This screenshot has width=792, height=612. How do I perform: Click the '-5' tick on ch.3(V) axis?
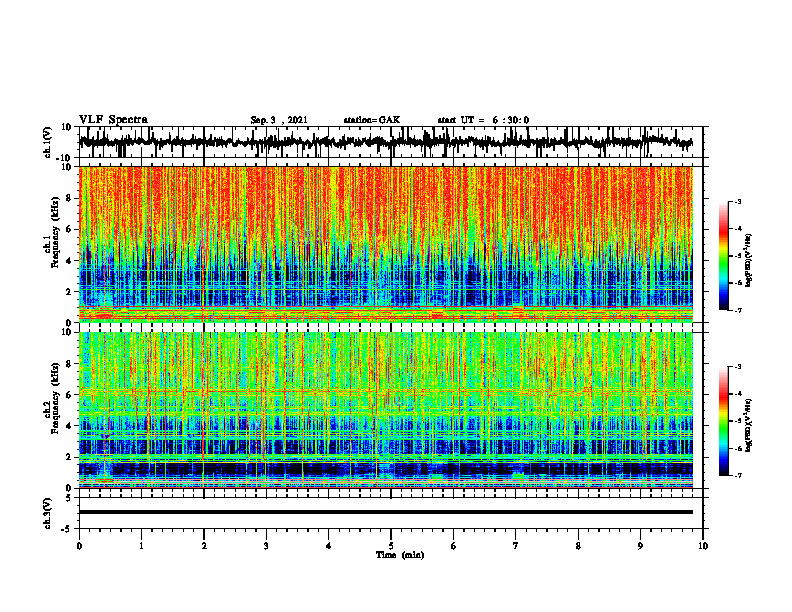[x=67, y=529]
